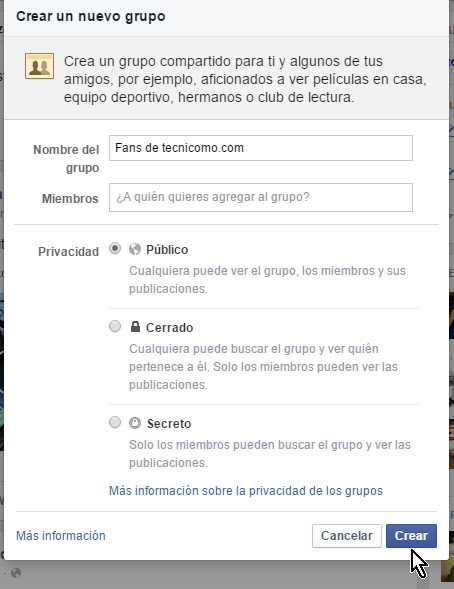The width and height of the screenshot is (454, 589).
Task: Click the Nombre del grupo text field
Action: pyautogui.click(x=261, y=148)
